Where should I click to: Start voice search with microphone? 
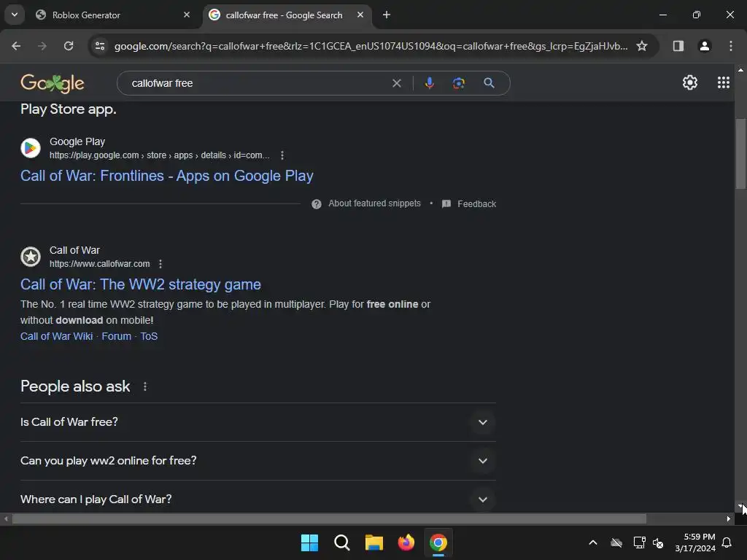pos(429,83)
